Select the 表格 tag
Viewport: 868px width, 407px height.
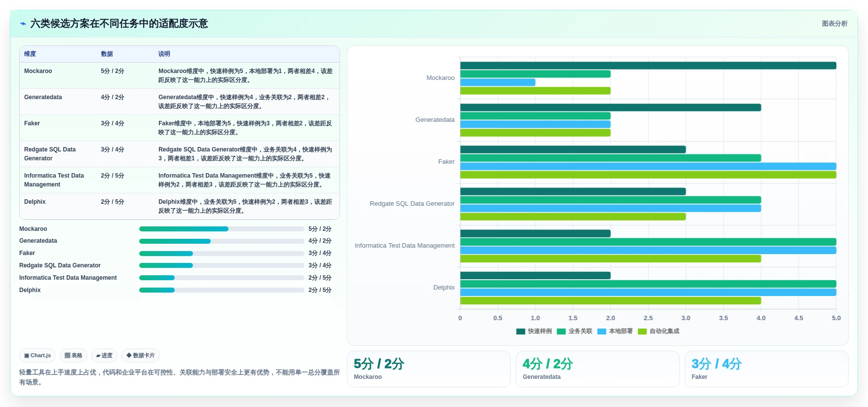74,355
